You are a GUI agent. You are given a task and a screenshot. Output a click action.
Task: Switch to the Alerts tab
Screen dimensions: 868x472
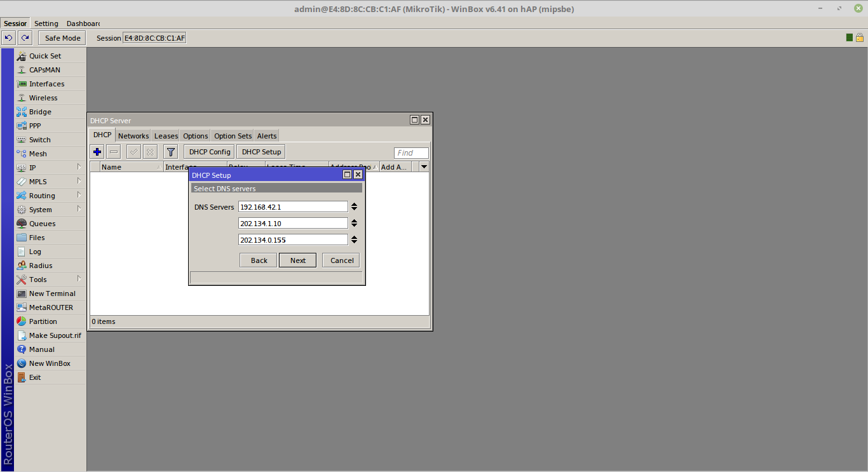click(267, 136)
